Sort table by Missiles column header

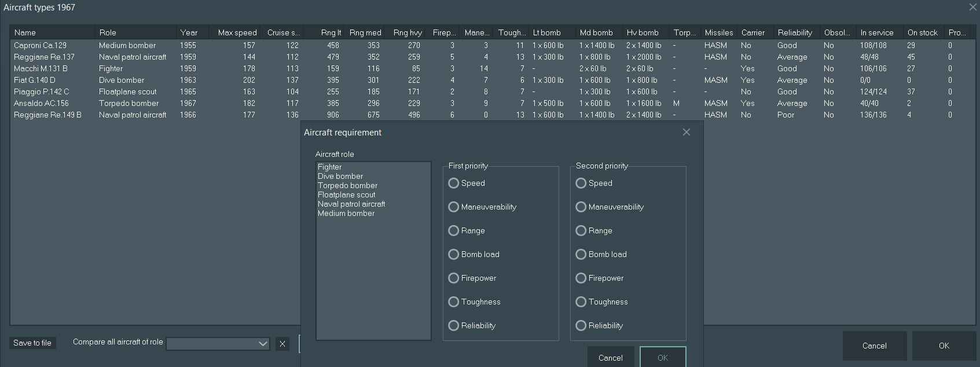[719, 32]
